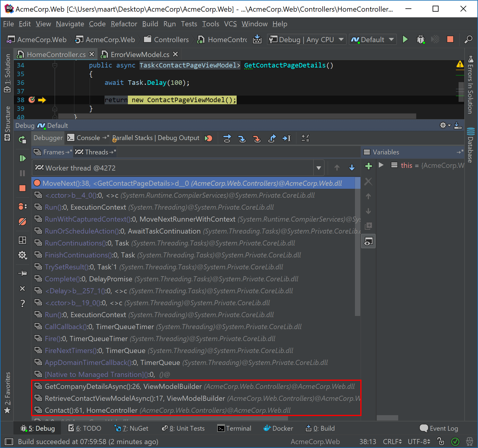The image size is (478, 448).
Task: Click the Build Solution icon in the toolbar
Action: point(257,39)
